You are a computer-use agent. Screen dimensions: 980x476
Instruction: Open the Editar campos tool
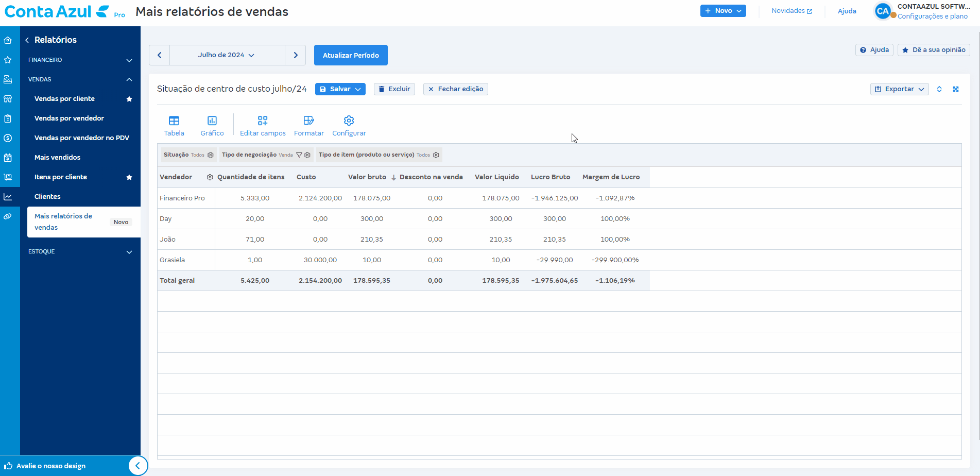click(x=263, y=126)
